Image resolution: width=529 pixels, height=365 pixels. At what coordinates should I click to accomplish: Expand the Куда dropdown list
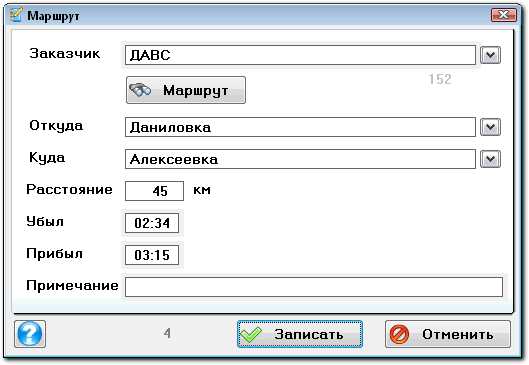point(490,159)
